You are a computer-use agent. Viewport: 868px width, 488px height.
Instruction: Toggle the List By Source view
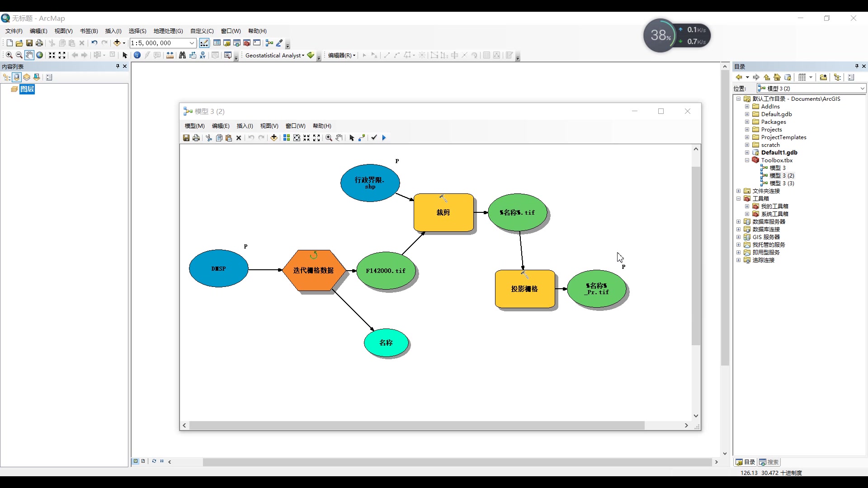[x=17, y=77]
